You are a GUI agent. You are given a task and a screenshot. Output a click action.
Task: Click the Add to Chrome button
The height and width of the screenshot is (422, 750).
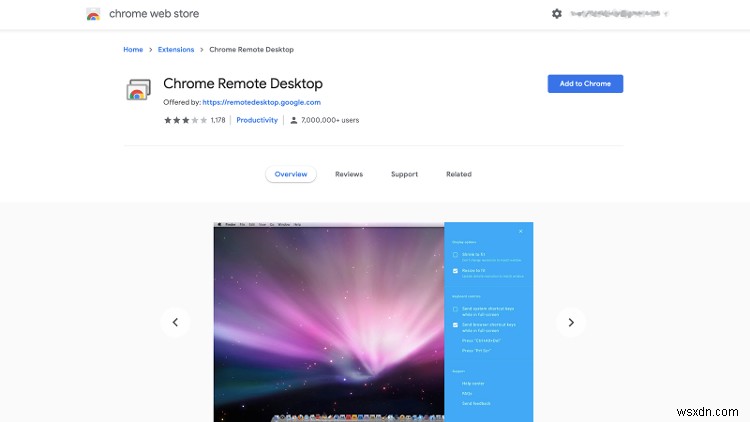click(585, 84)
